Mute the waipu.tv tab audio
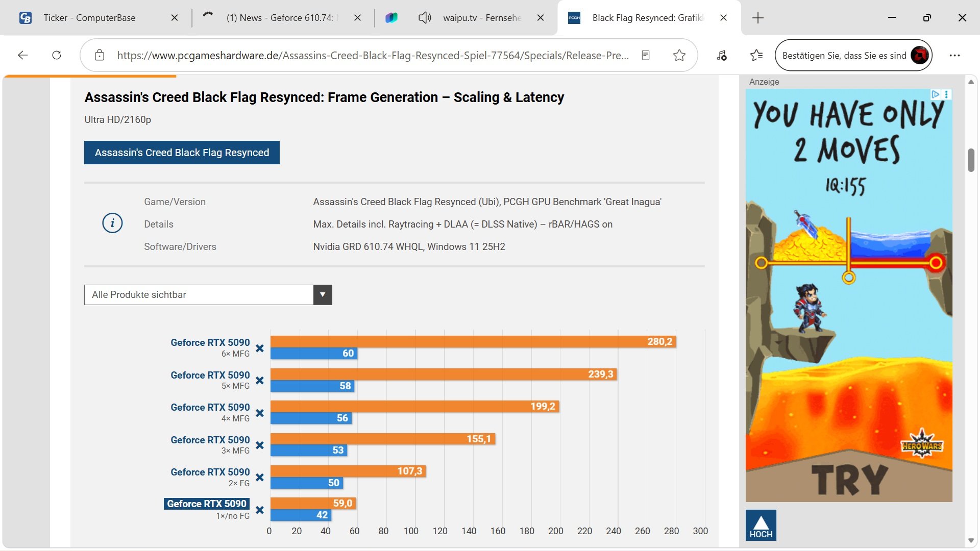 425,18
